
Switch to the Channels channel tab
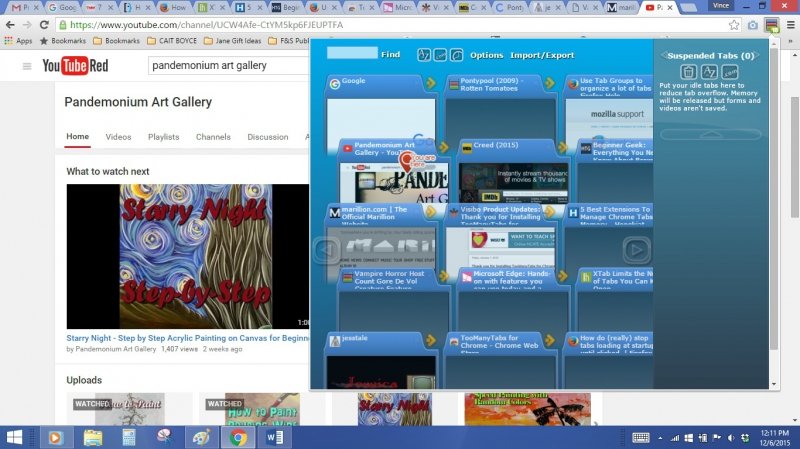pos(213,137)
